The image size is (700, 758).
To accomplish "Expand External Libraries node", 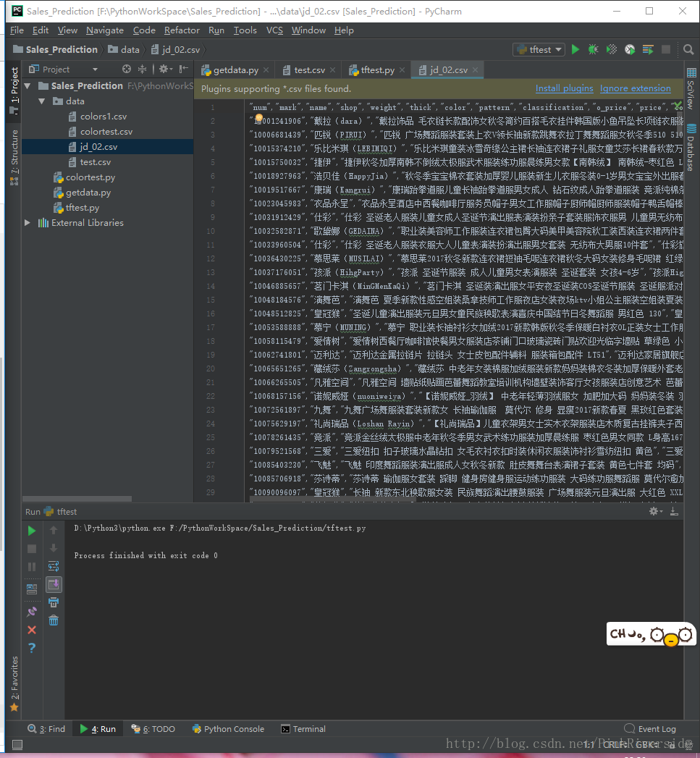I will (x=28, y=223).
